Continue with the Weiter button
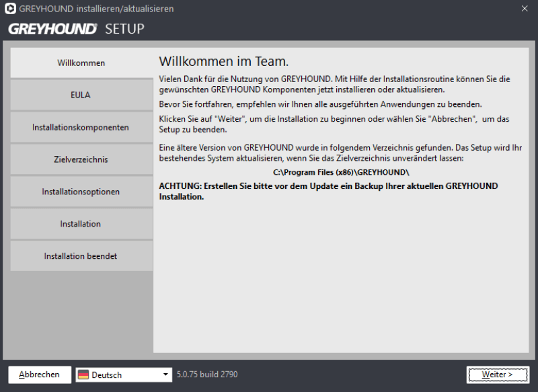The width and height of the screenshot is (538, 392). pos(498,375)
